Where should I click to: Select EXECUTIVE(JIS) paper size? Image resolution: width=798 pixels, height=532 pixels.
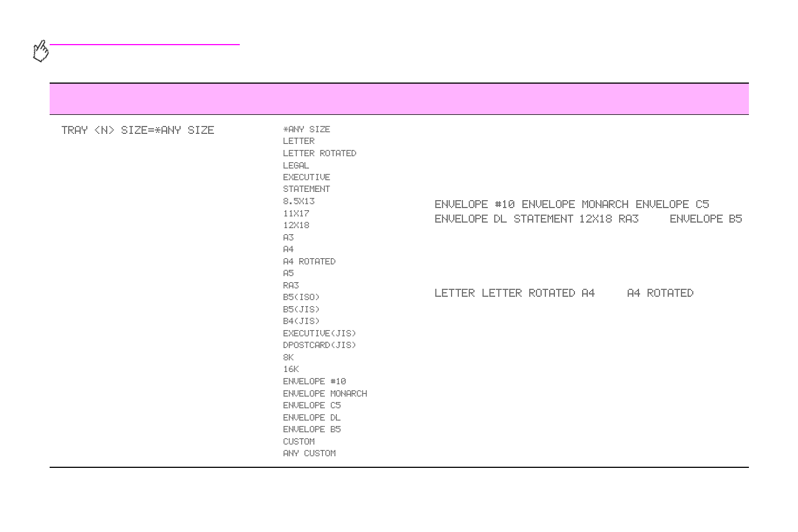click(319, 333)
